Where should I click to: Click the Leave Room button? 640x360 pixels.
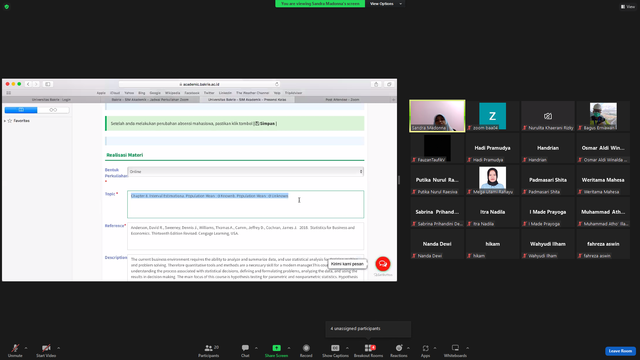620,351
